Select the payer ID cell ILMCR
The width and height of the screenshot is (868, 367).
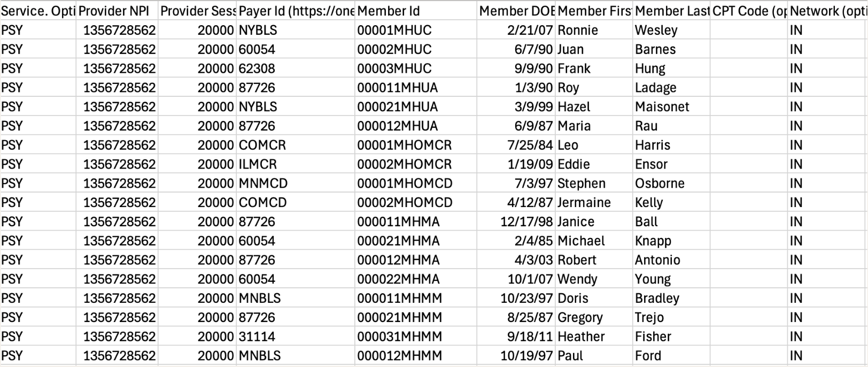tap(296, 164)
